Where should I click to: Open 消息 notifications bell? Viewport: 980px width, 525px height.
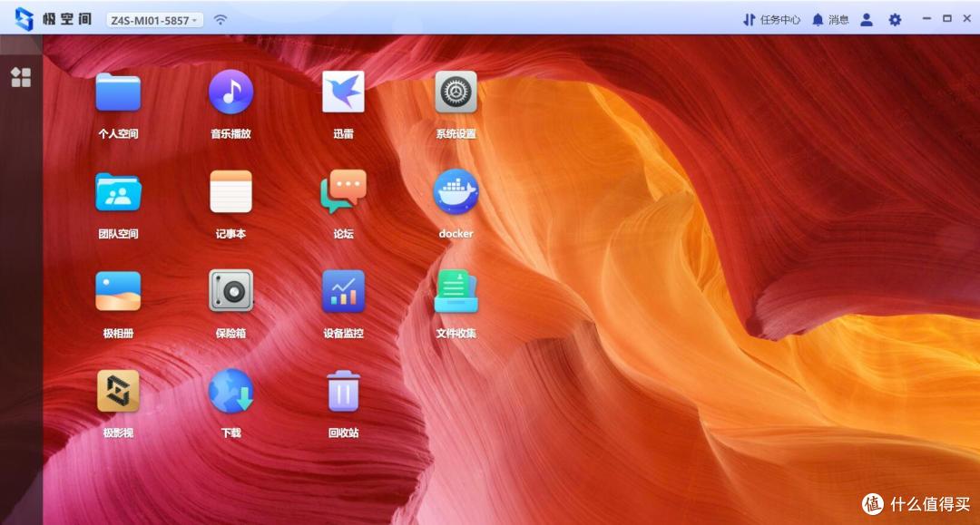[x=830, y=19]
